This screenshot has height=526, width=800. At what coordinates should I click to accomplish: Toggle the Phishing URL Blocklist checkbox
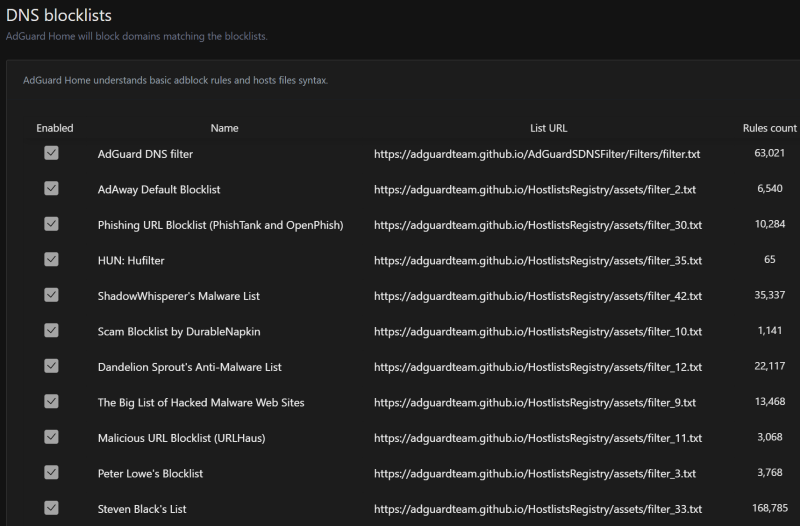coord(51,224)
